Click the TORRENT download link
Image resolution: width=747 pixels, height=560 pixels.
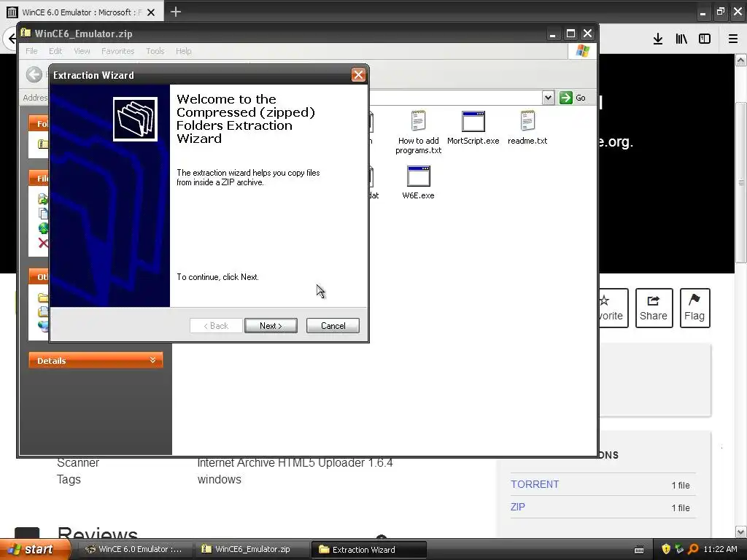[x=535, y=484]
